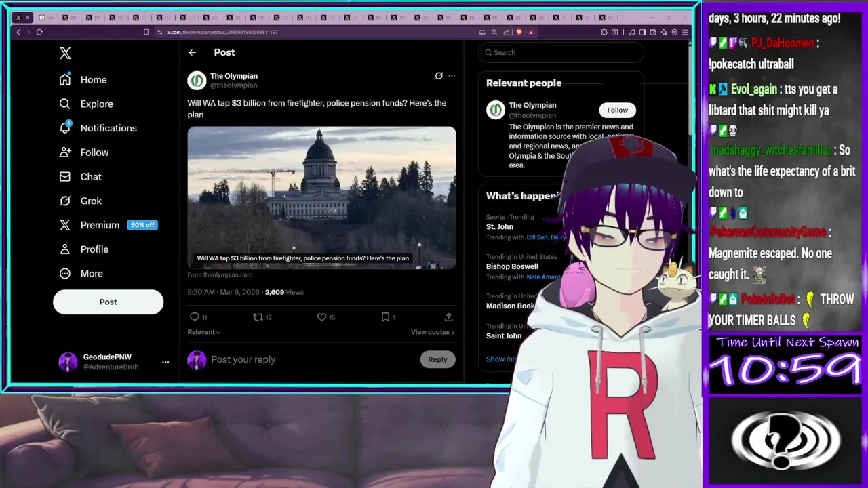The height and width of the screenshot is (488, 868).
Task: Switch to the second browser tab
Action: 46,18
